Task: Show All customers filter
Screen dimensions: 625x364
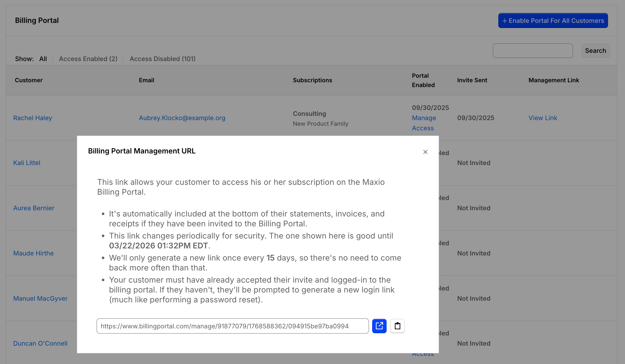Action: click(43, 59)
